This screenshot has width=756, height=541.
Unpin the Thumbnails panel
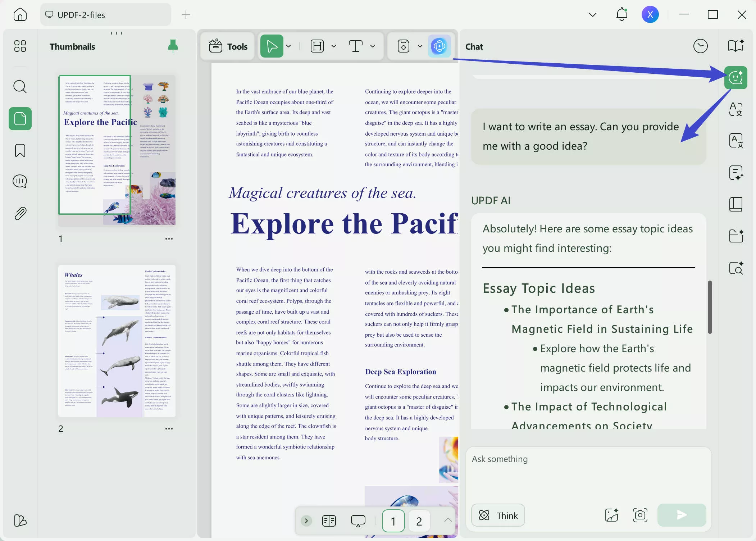pyautogui.click(x=173, y=46)
